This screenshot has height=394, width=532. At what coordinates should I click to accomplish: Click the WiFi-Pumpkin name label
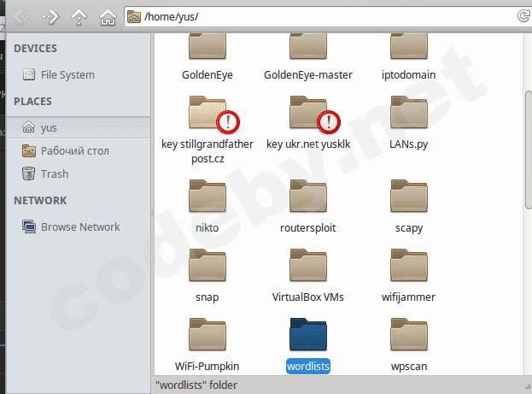pyautogui.click(x=207, y=366)
